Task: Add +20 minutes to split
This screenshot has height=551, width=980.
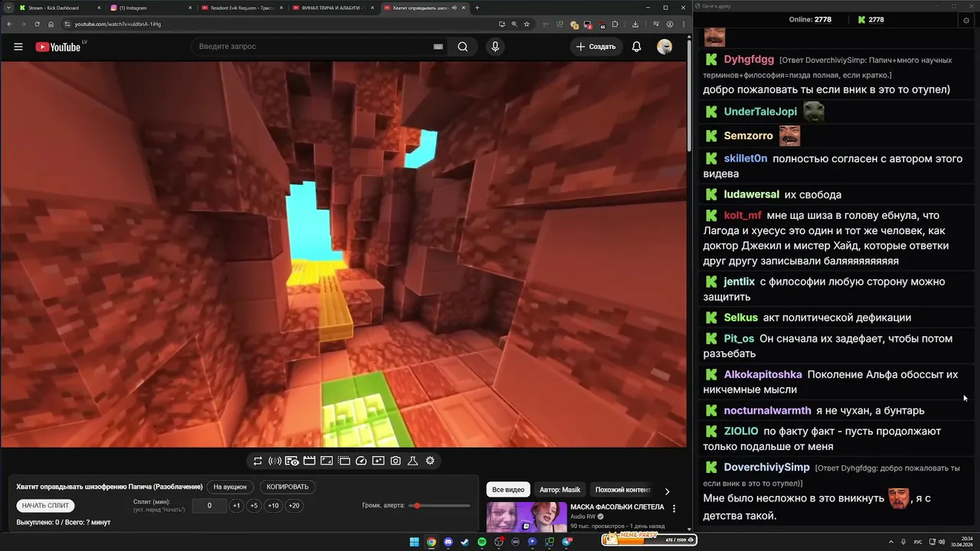Action: (294, 505)
